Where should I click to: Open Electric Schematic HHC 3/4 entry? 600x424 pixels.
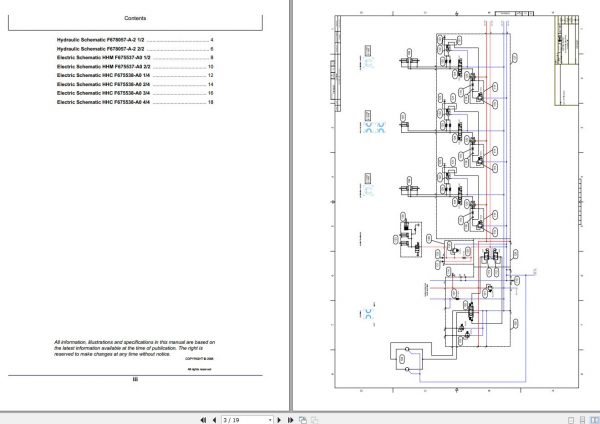coord(135,93)
